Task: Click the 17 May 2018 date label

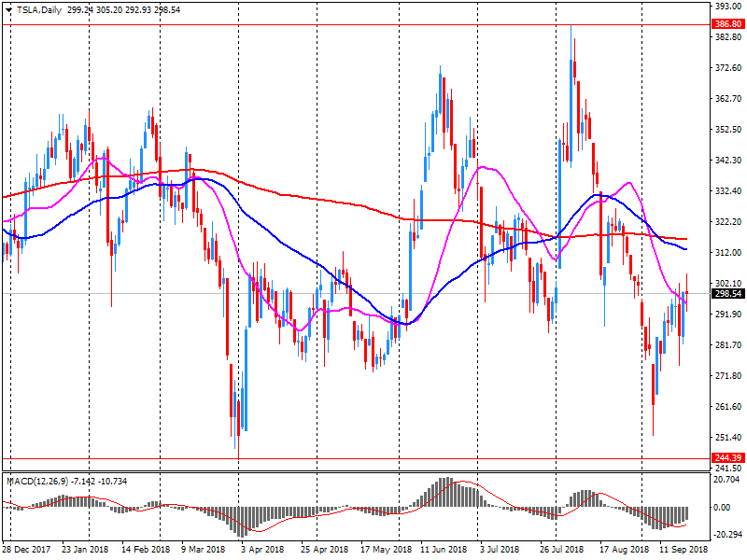Action: [387, 551]
